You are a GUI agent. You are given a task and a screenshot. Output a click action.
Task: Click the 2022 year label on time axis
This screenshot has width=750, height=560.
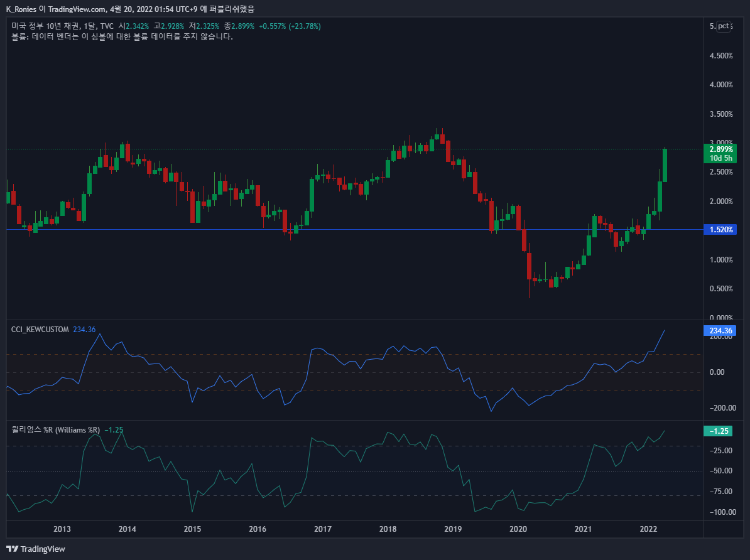(649, 529)
